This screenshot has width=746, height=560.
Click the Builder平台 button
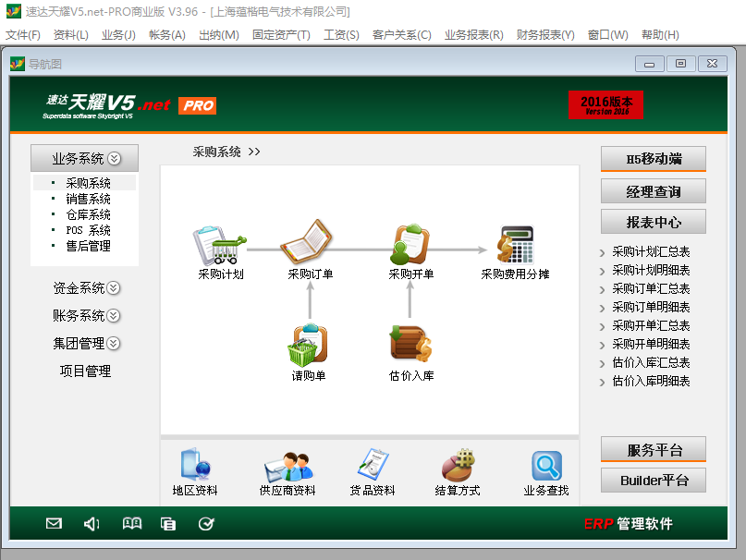[654, 481]
